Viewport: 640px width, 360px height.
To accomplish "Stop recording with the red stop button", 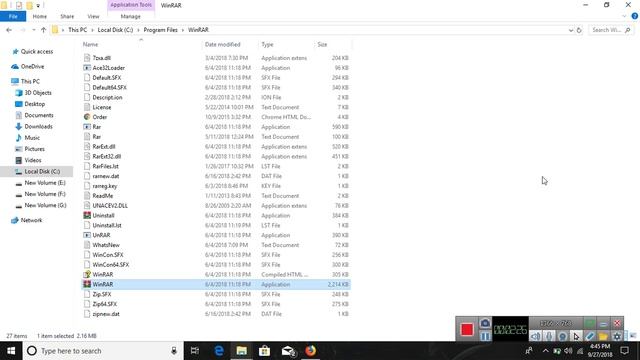I will [x=467, y=329].
